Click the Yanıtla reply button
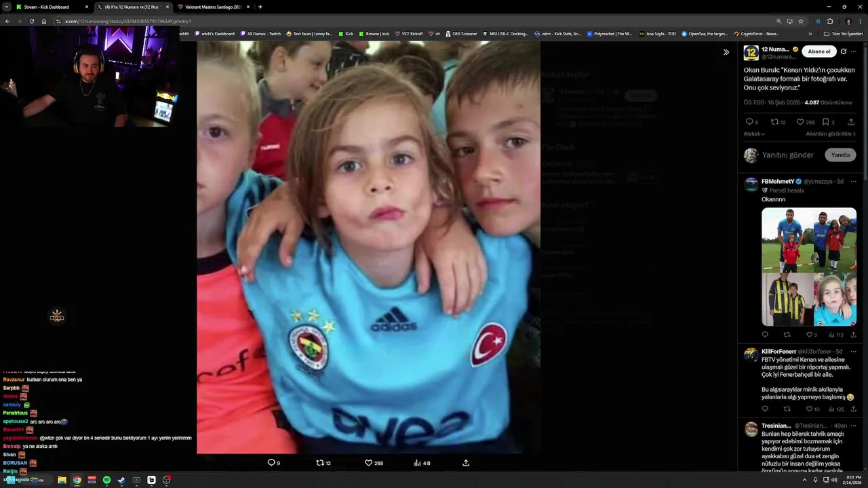 pyautogui.click(x=840, y=155)
